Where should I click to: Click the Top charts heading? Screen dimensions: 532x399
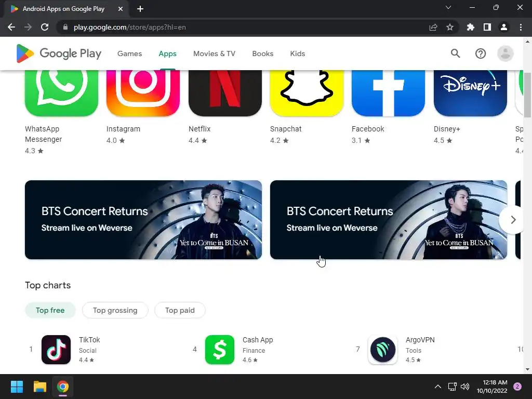48,285
